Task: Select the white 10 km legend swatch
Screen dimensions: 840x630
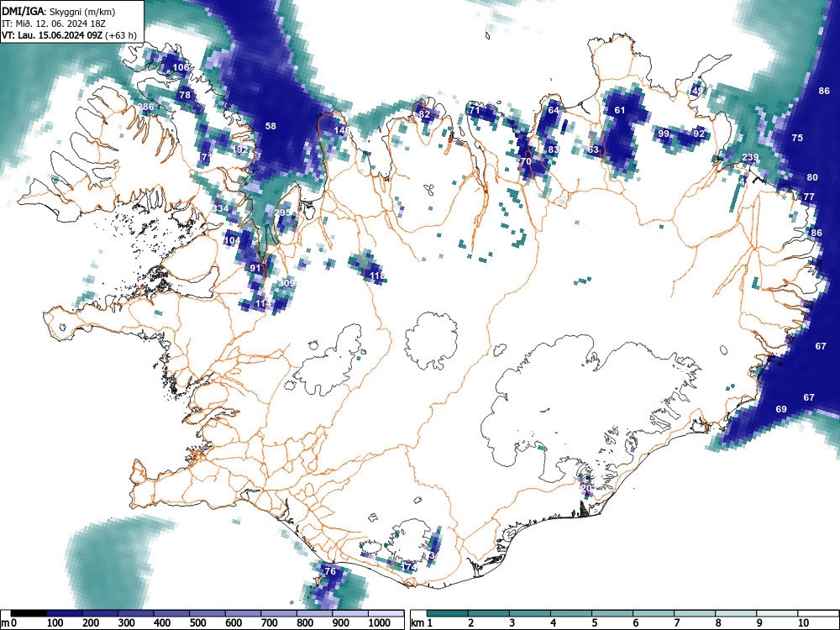Action: [817, 613]
